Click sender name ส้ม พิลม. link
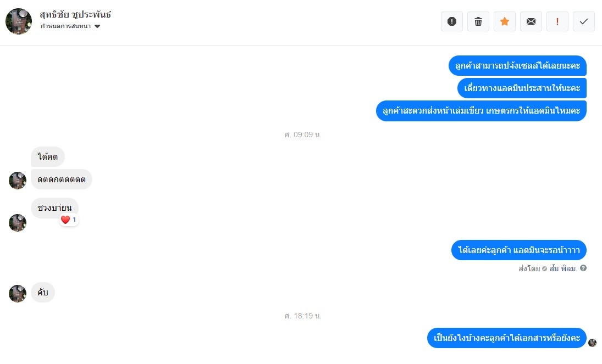Screen dimensions: 602x364 pos(563,268)
